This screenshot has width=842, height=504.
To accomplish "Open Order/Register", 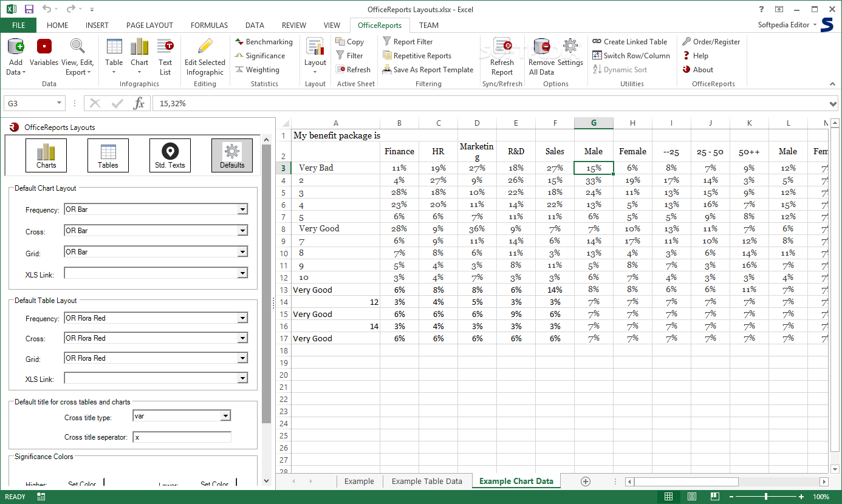I will click(x=711, y=42).
